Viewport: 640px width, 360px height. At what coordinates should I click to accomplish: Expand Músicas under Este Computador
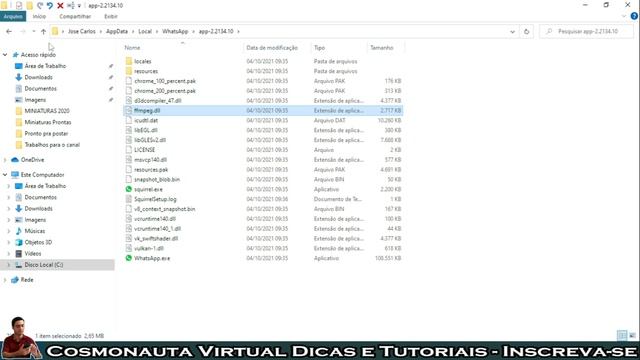pyautogui.click(x=9, y=231)
